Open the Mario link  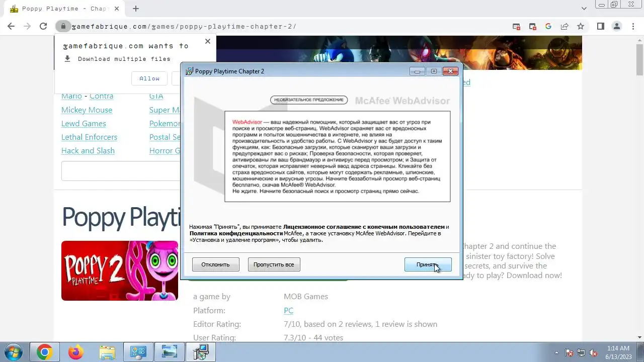(x=71, y=96)
